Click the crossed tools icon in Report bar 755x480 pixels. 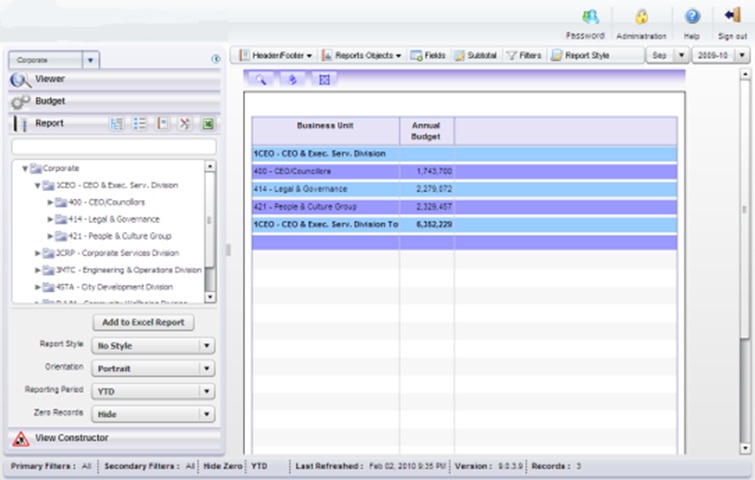(x=185, y=124)
